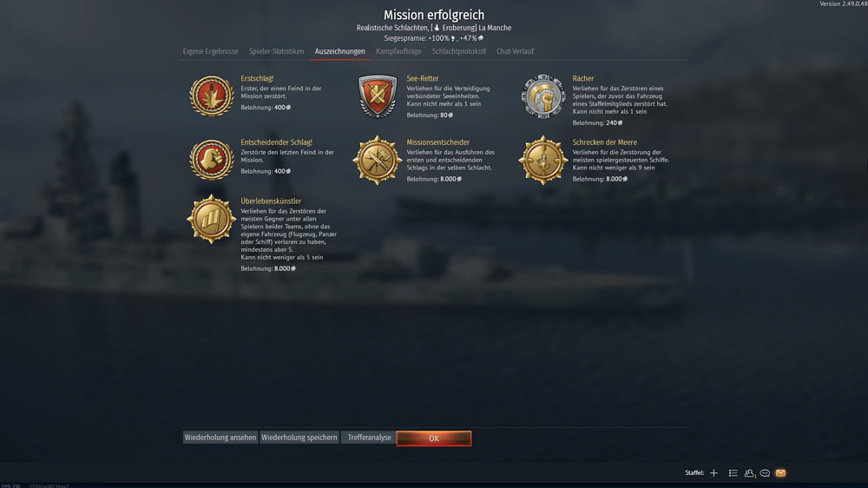Select the silver Rächer medal
This screenshot has width=868, height=488.
tap(543, 96)
